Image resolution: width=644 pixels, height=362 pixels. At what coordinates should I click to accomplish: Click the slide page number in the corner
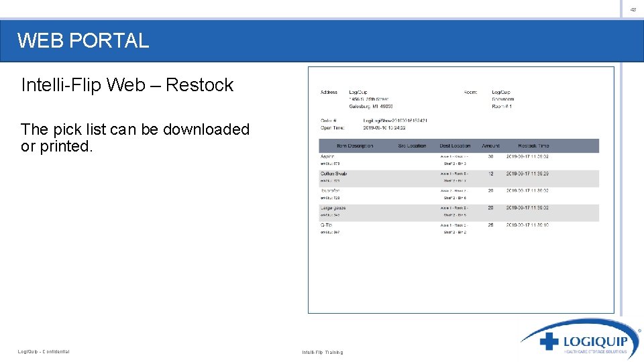tap(633, 9)
